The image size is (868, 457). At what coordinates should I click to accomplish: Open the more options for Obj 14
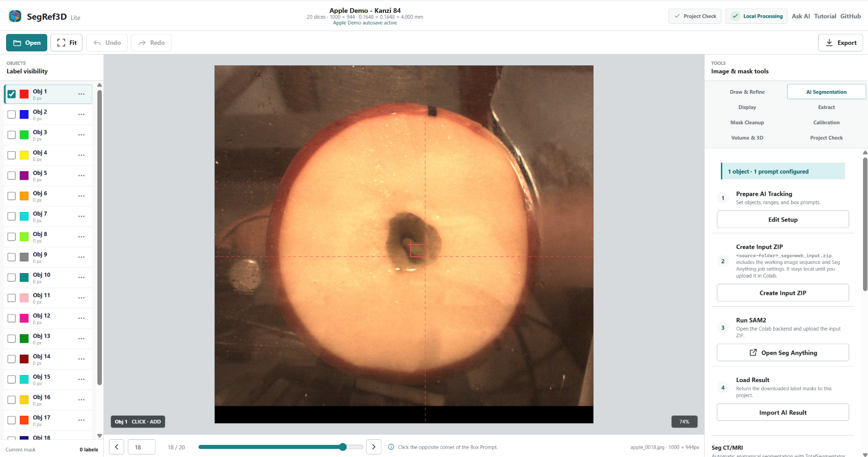tap(81, 359)
